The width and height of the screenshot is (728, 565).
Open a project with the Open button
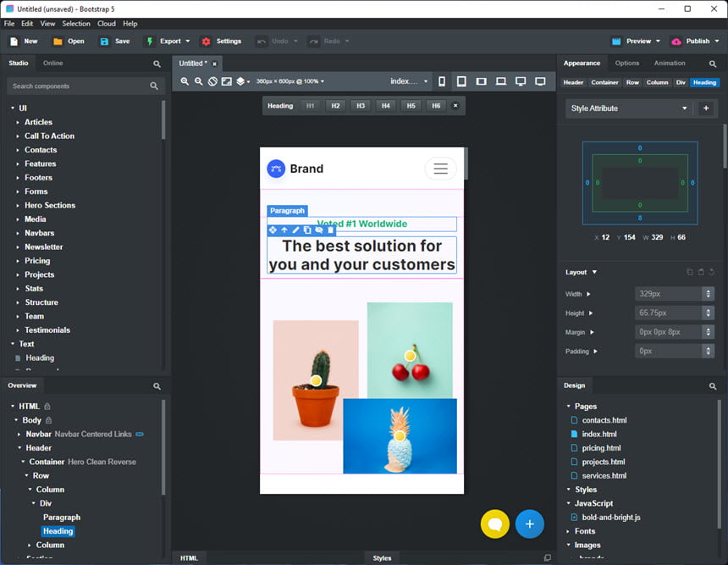click(x=69, y=42)
